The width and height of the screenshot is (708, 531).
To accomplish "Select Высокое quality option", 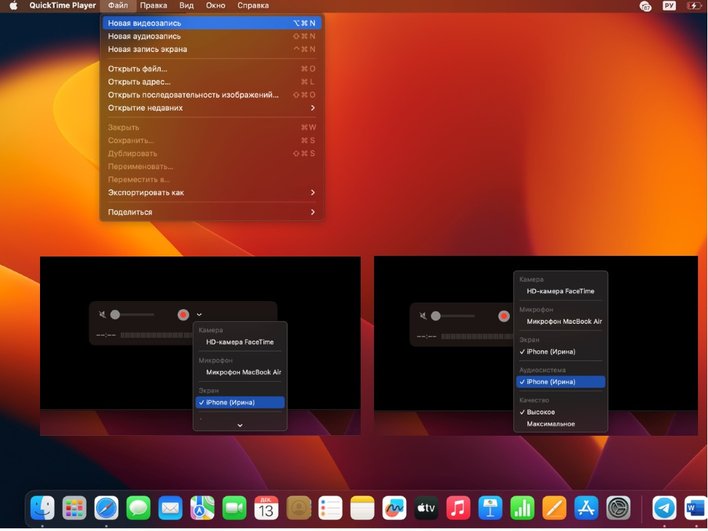I will click(x=560, y=412).
